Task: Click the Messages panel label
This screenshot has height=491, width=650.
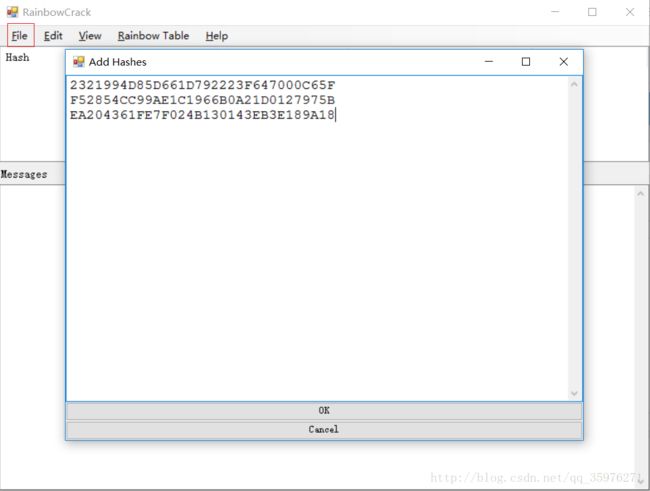Action: [24, 174]
